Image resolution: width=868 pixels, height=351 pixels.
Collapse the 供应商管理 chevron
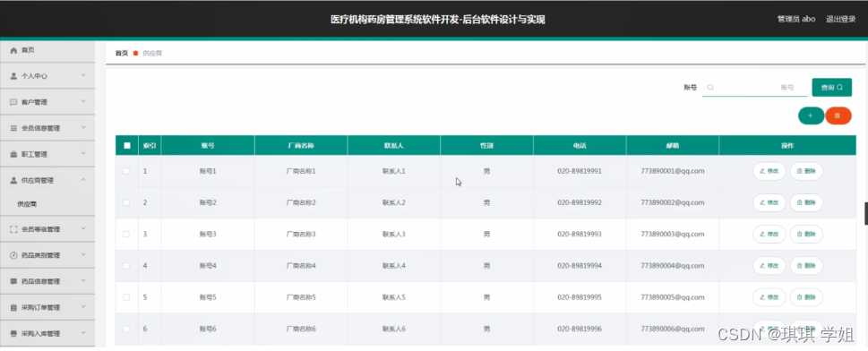pyautogui.click(x=83, y=179)
